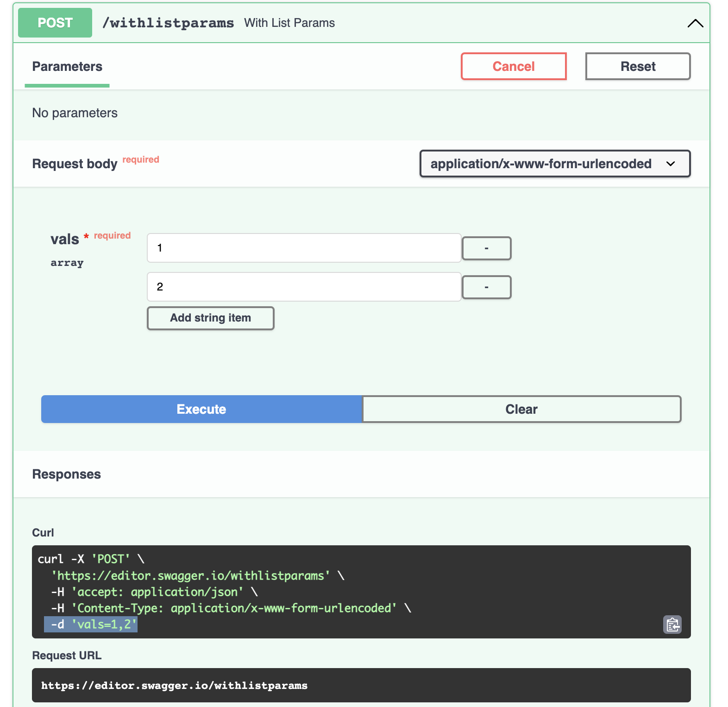Click the Request body label
The height and width of the screenshot is (707, 728).
(x=75, y=164)
